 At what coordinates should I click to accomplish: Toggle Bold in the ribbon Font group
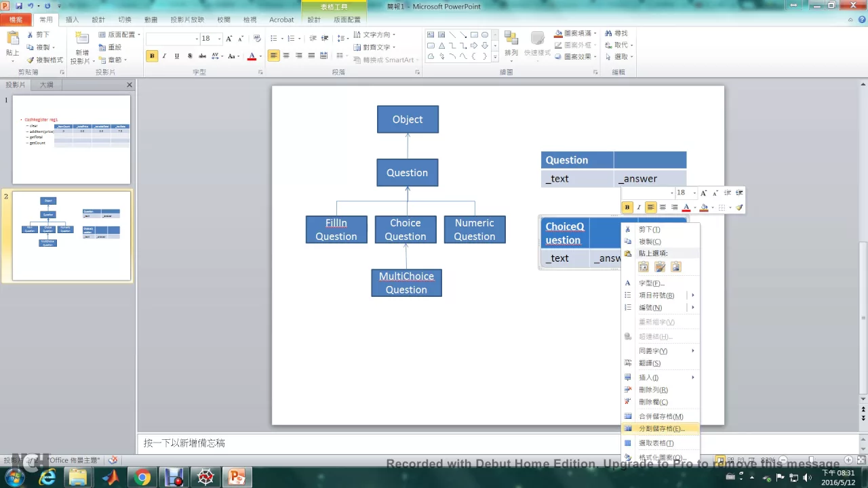tap(152, 56)
